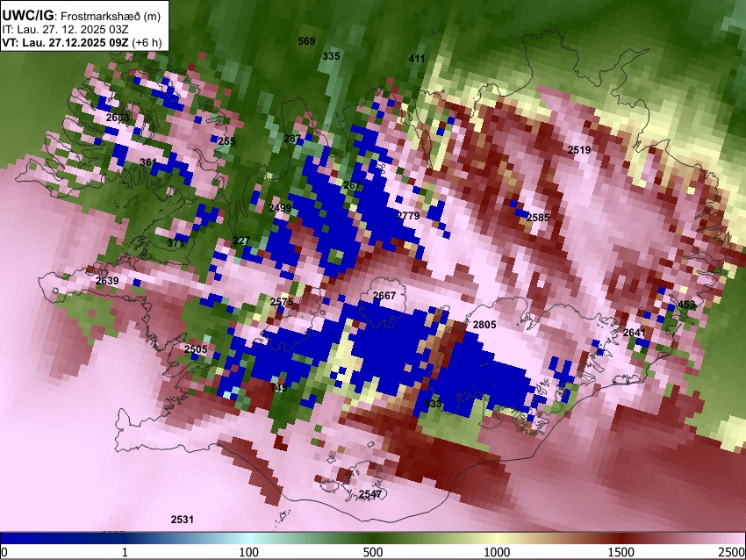Click the value label 2499 on the map
746x560 pixels.
280,208
